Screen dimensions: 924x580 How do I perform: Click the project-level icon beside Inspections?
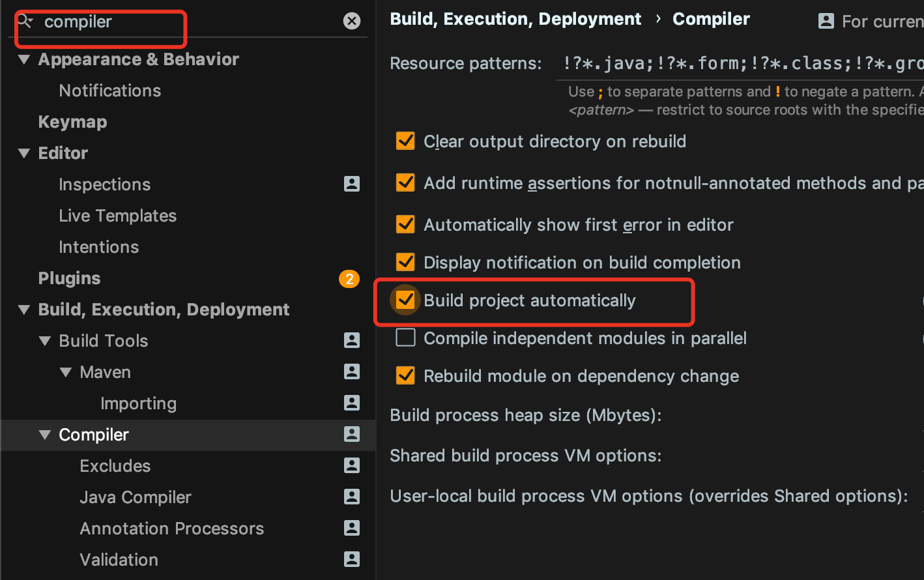click(352, 184)
